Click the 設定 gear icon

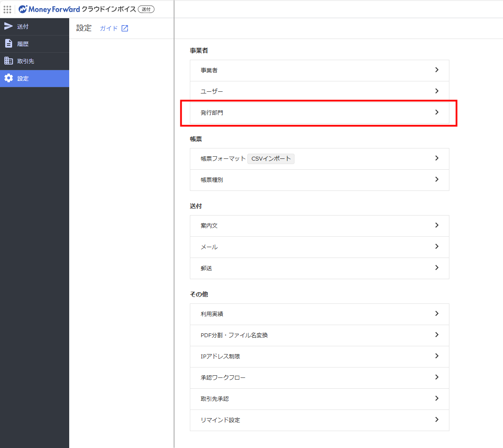[9, 78]
